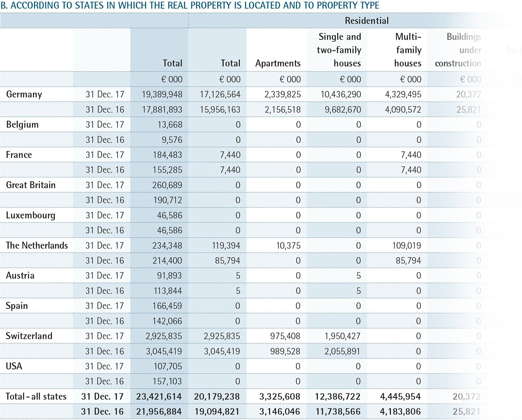The image size is (522, 420).
Task: Select the Apartments column header
Action: point(278,63)
